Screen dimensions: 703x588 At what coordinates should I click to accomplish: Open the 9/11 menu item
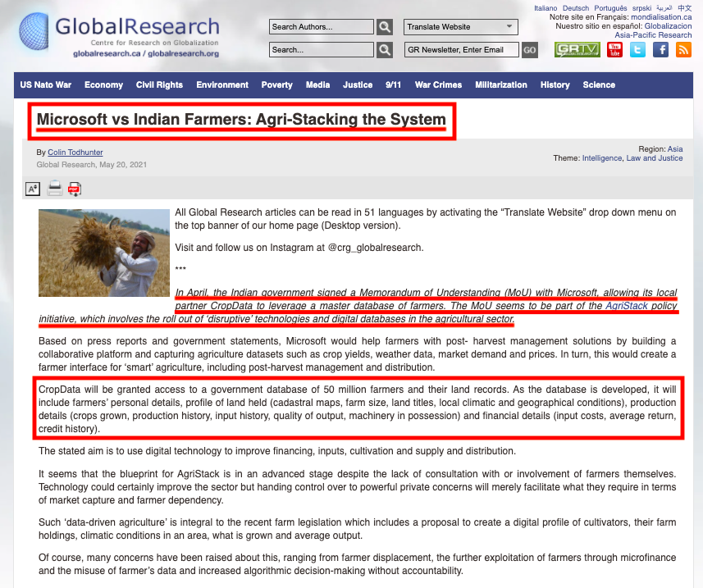point(393,84)
